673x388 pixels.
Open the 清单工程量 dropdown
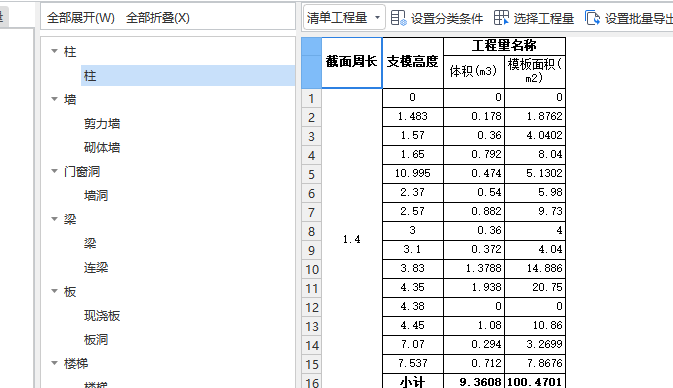click(x=344, y=18)
